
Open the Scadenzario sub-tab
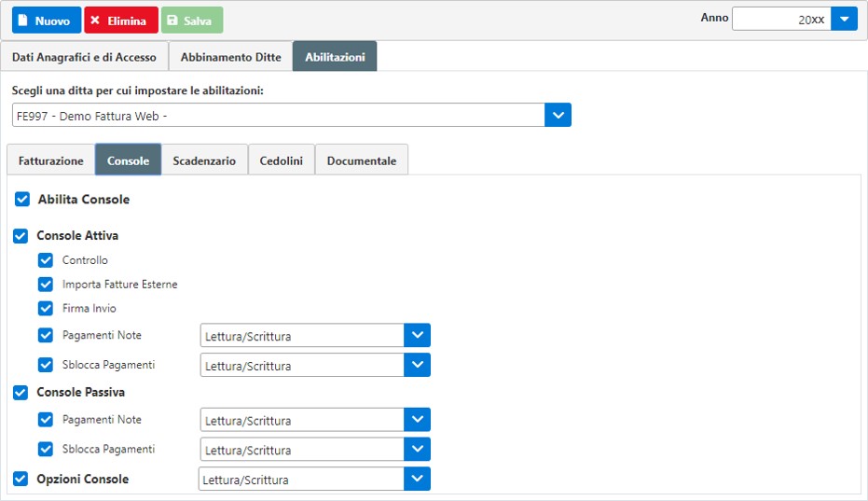point(204,160)
